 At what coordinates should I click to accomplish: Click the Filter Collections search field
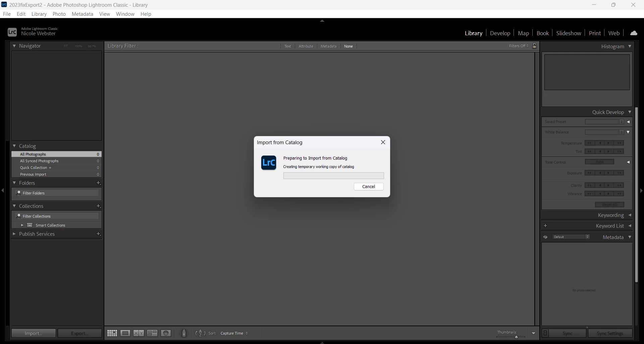pyautogui.click(x=57, y=216)
